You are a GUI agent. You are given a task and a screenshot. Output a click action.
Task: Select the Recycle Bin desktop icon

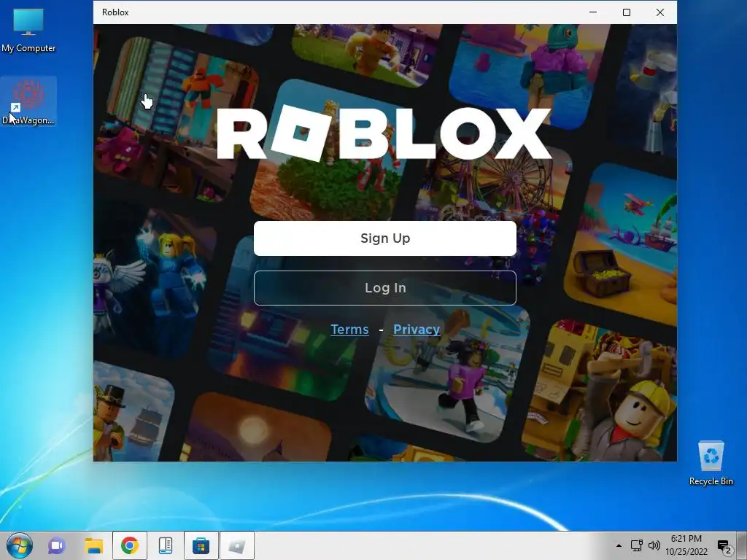[x=711, y=463]
